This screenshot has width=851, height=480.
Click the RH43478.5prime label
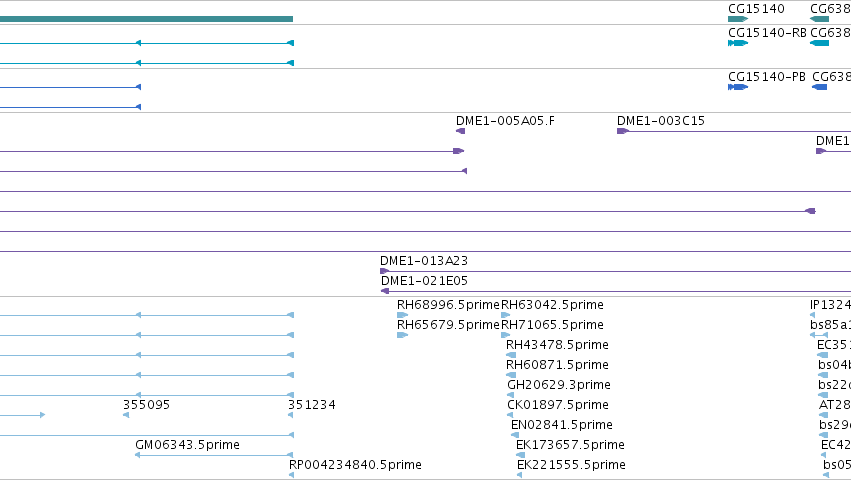[557, 345]
